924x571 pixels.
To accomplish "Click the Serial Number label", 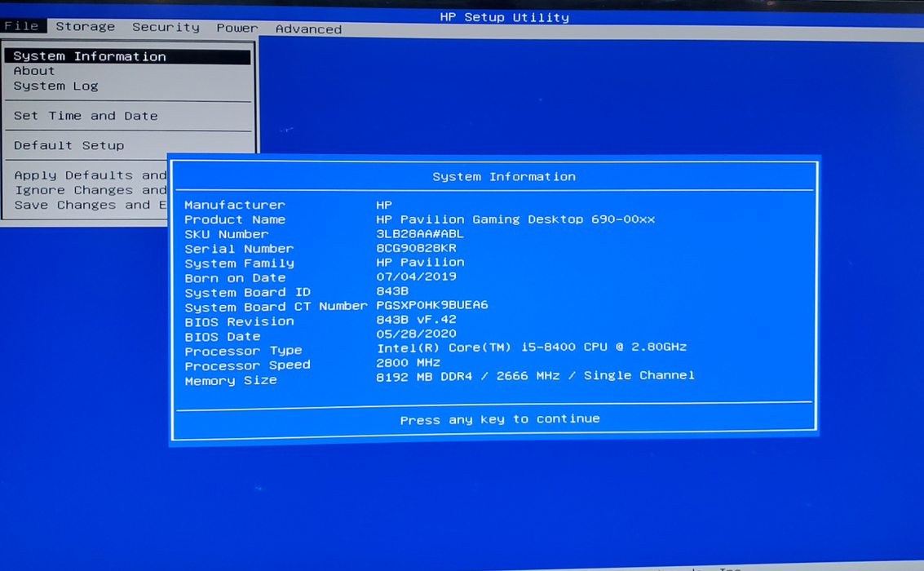I will (x=239, y=249).
